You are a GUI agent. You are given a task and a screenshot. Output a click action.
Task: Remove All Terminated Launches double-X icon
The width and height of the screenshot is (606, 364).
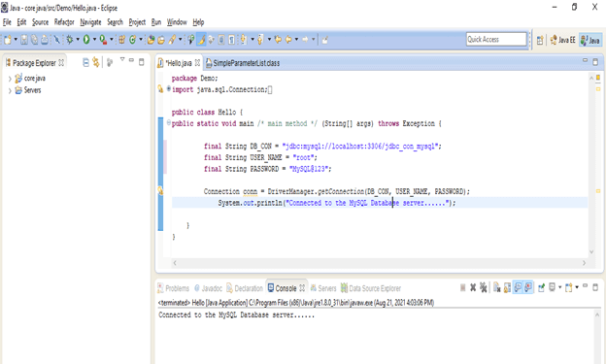(x=483, y=287)
